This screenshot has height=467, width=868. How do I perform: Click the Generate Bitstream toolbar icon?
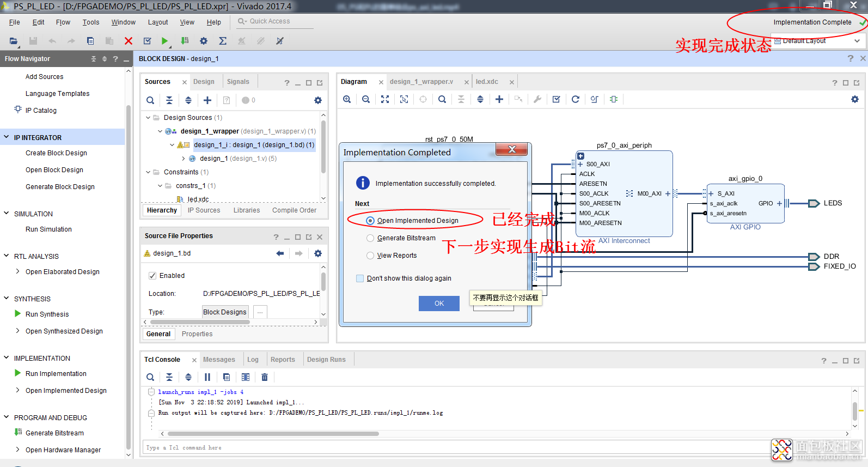(185, 41)
